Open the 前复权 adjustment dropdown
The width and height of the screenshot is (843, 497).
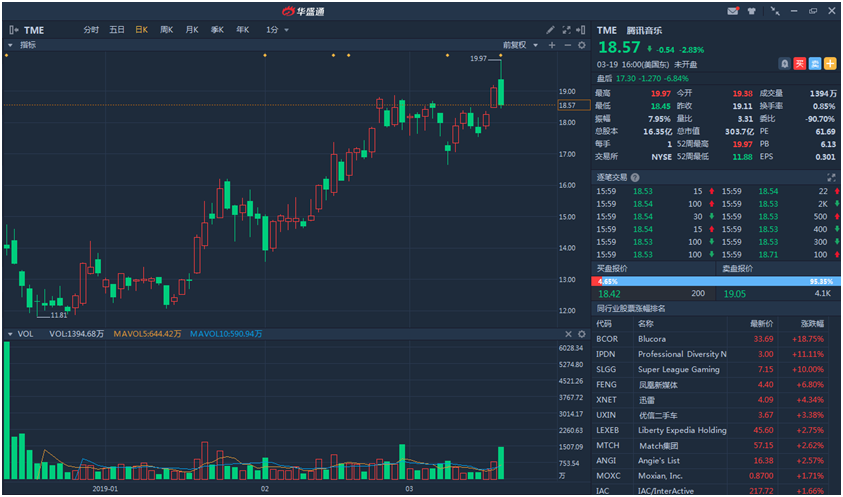pos(520,45)
